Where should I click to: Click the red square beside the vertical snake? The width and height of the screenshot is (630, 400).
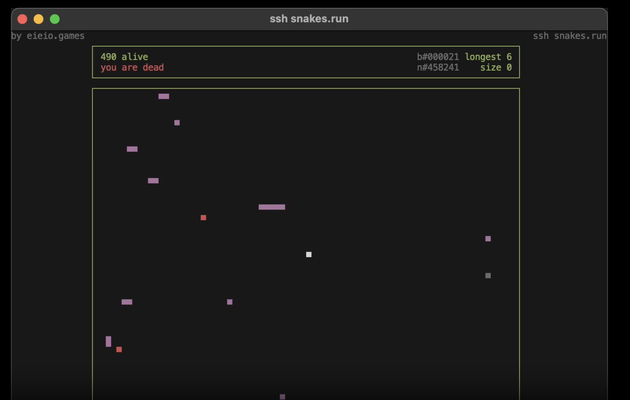coord(119,350)
